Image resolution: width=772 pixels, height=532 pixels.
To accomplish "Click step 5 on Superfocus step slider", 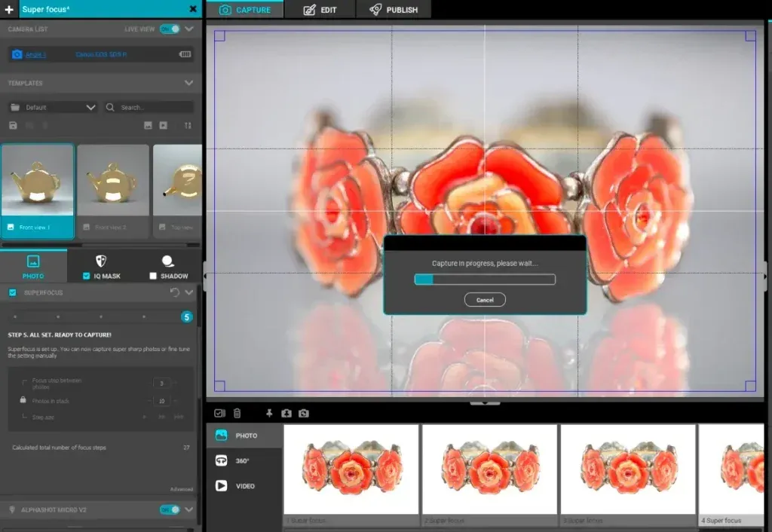I will click(x=186, y=316).
